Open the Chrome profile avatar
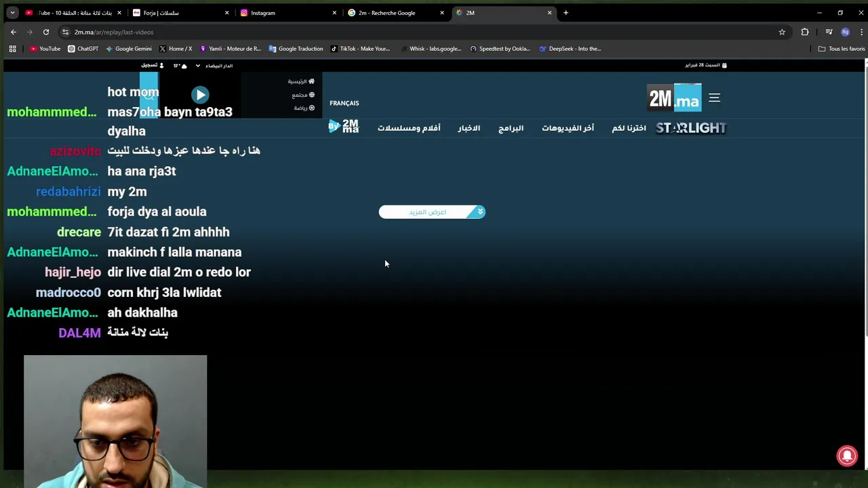 [x=845, y=32]
